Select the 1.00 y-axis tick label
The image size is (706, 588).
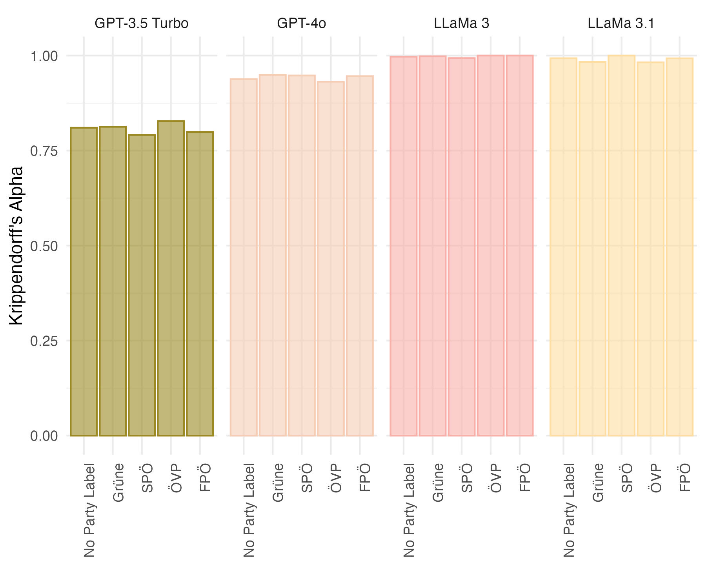[x=44, y=56]
